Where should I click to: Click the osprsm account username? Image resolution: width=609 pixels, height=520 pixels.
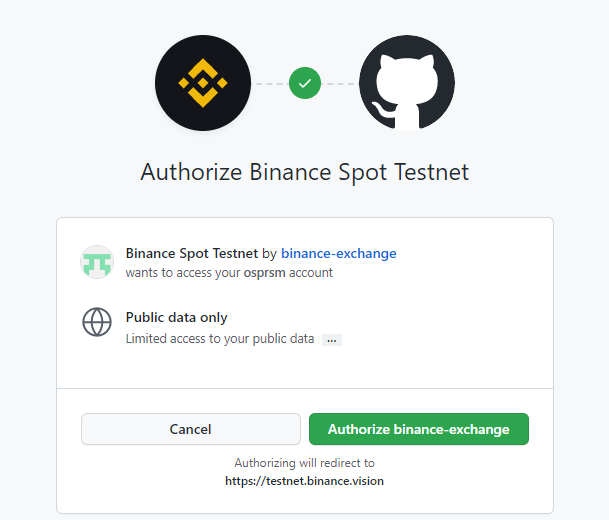pos(265,272)
